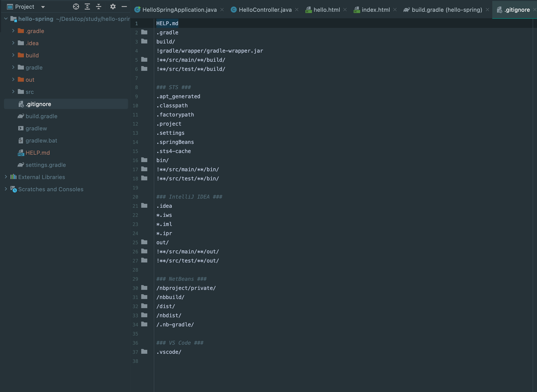Image resolution: width=537 pixels, height=392 pixels.
Task: Expand the build folder in project tree
Action: tap(13, 55)
